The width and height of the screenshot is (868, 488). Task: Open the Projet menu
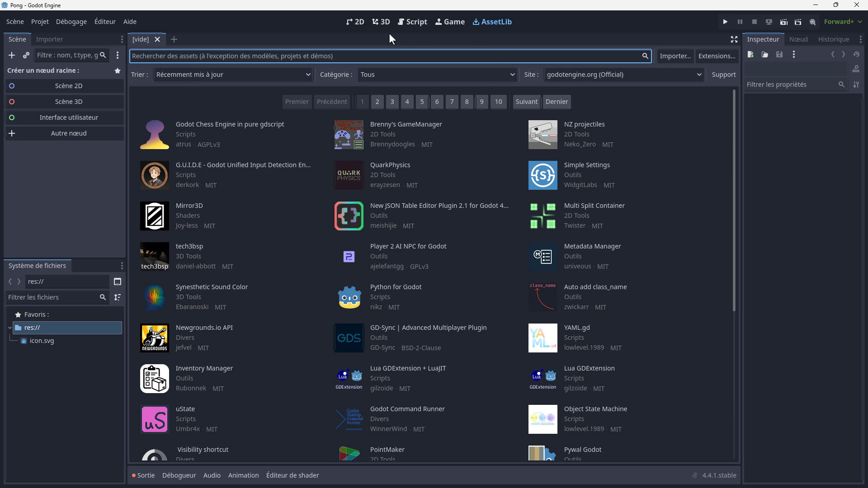coord(40,22)
